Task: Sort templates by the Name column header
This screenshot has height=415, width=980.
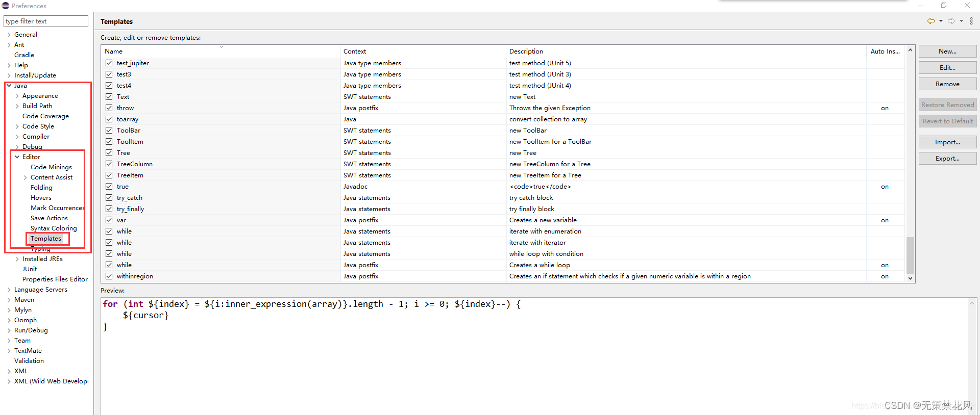Action: pyautogui.click(x=220, y=51)
